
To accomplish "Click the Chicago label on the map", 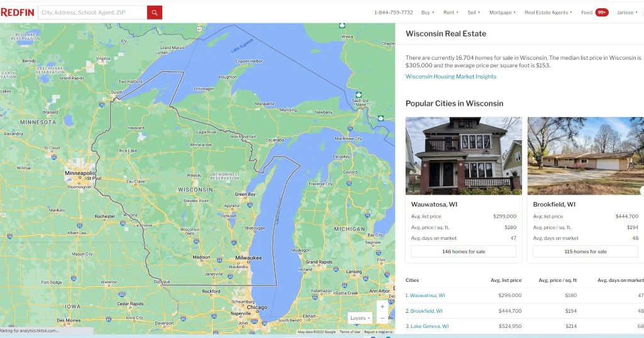I will pyautogui.click(x=257, y=307).
